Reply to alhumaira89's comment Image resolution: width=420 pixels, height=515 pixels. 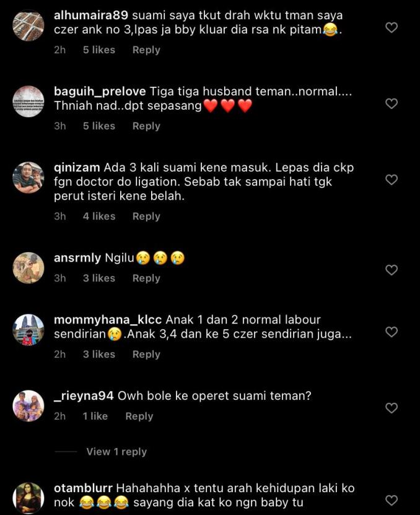tap(146, 50)
